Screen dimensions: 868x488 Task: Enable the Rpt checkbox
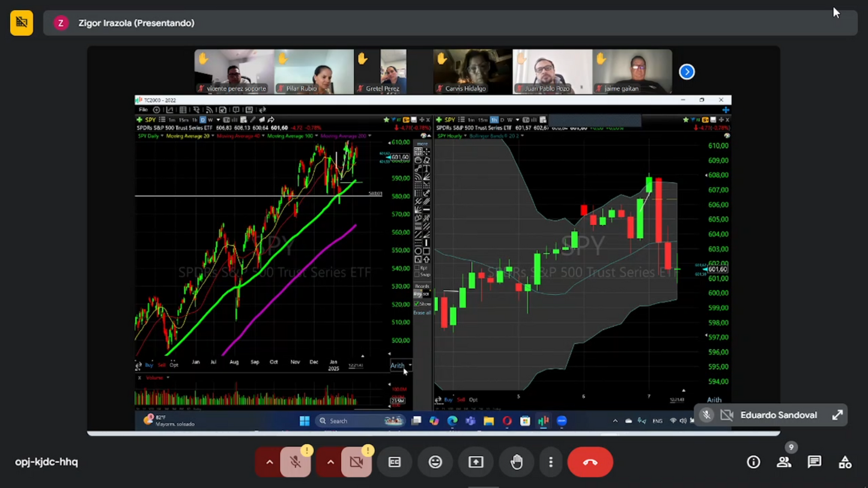pyautogui.click(x=417, y=268)
